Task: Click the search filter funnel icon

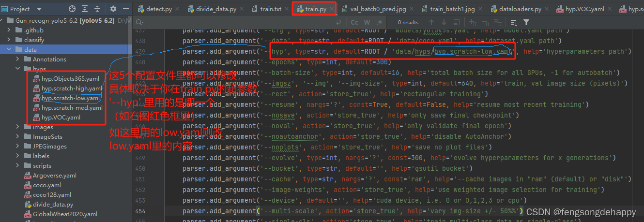Action: point(526,22)
